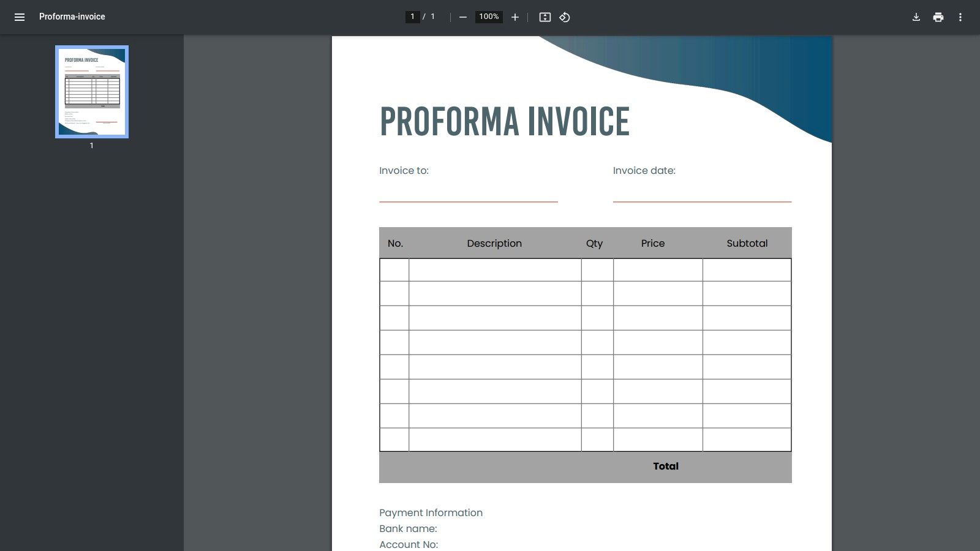Click the Payment Information text
The image size is (980, 551).
pyautogui.click(x=431, y=512)
